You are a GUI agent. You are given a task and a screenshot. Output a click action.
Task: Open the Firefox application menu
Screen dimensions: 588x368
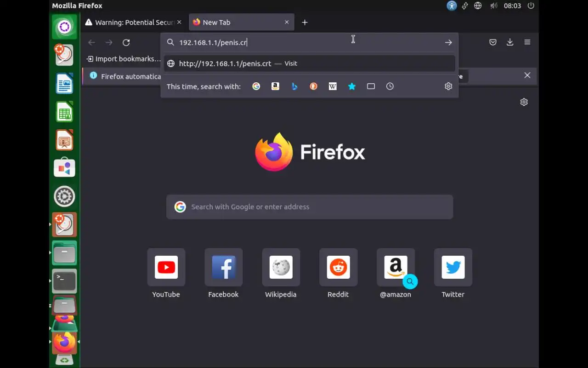point(527,42)
